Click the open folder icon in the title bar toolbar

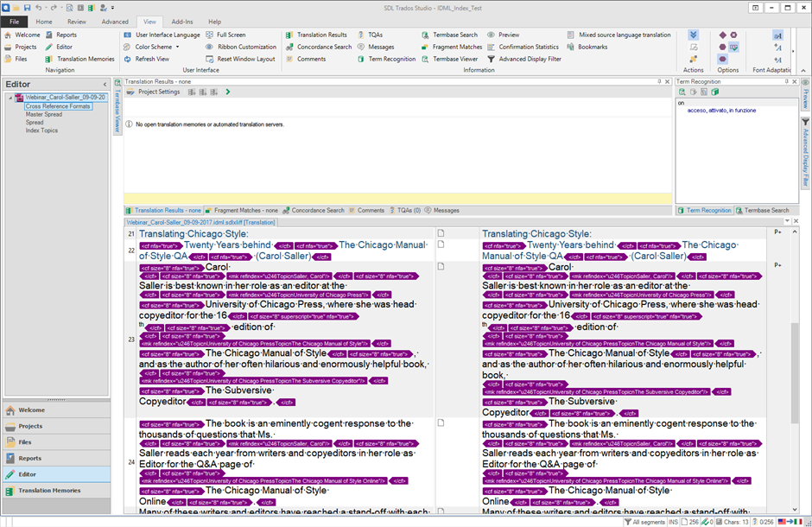click(16, 8)
